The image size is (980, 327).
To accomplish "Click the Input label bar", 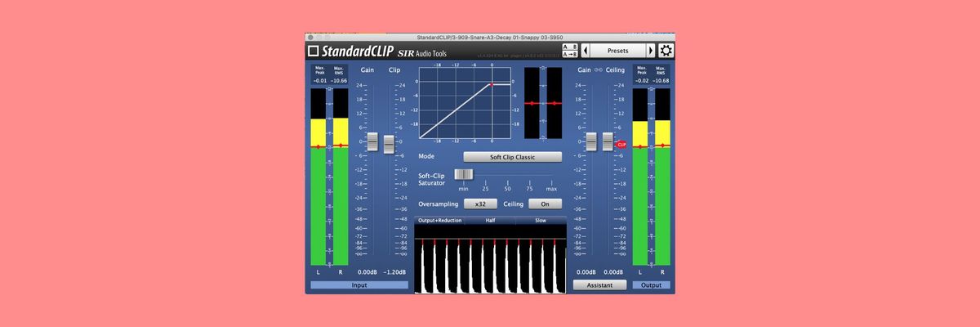I will point(359,285).
